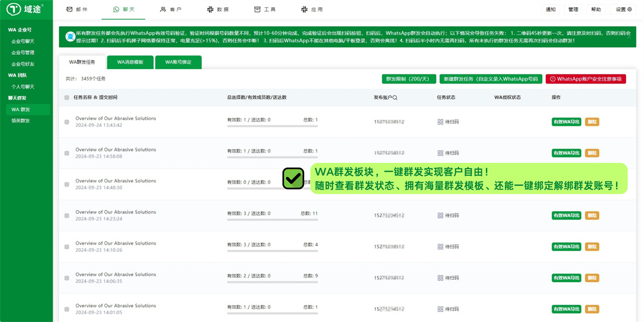Check the task submitted 2024-09-23 14:23:24
Image resolution: width=644 pixels, height=322 pixels.
coord(67,216)
